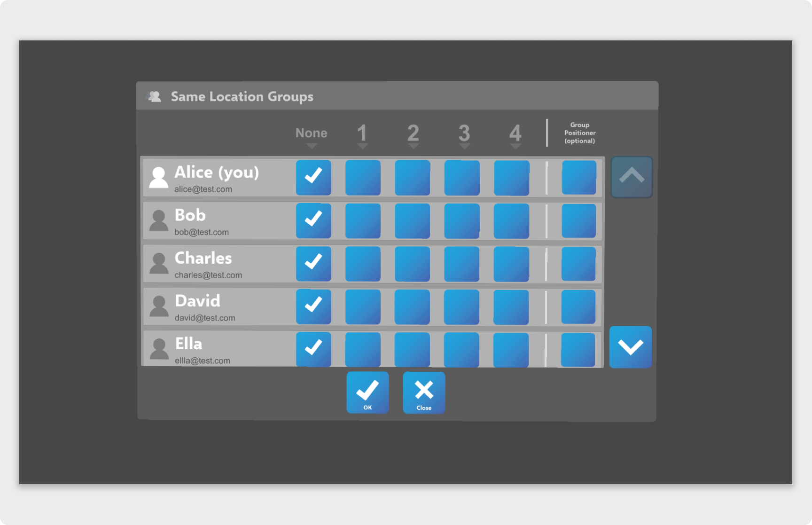Click email david@test.com
This screenshot has height=525, width=812.
(x=205, y=318)
